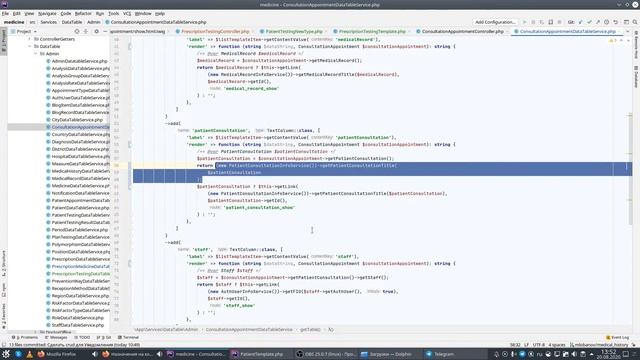This screenshot has height=360, width=640.
Task: Open the Project tool window side button
Action: pyautogui.click(x=4, y=40)
